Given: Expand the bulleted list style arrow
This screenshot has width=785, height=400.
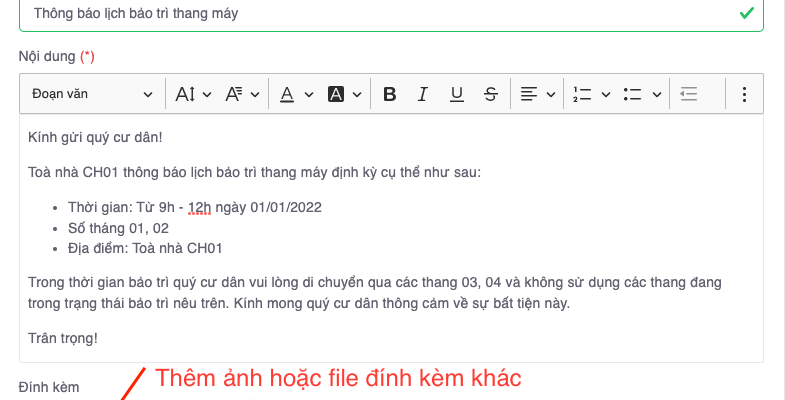Looking at the screenshot, I should (x=657, y=94).
